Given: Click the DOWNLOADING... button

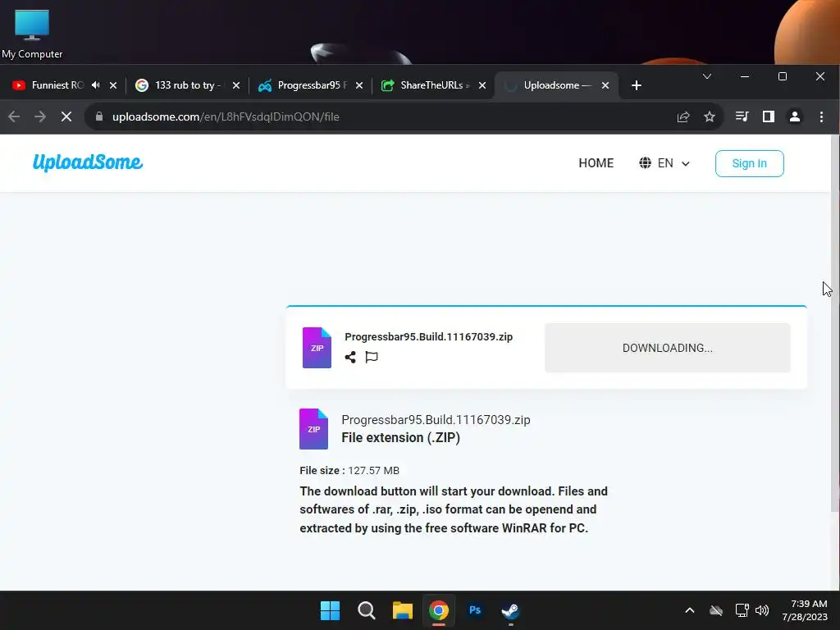Looking at the screenshot, I should pos(668,348).
